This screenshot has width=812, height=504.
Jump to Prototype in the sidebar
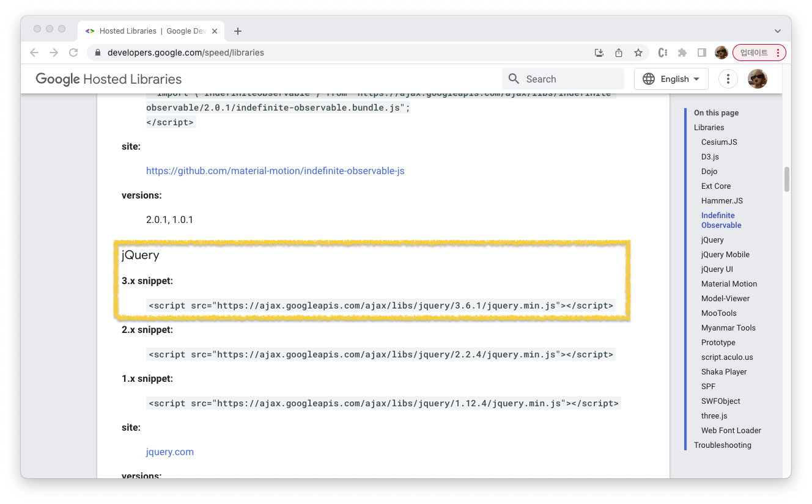(718, 343)
